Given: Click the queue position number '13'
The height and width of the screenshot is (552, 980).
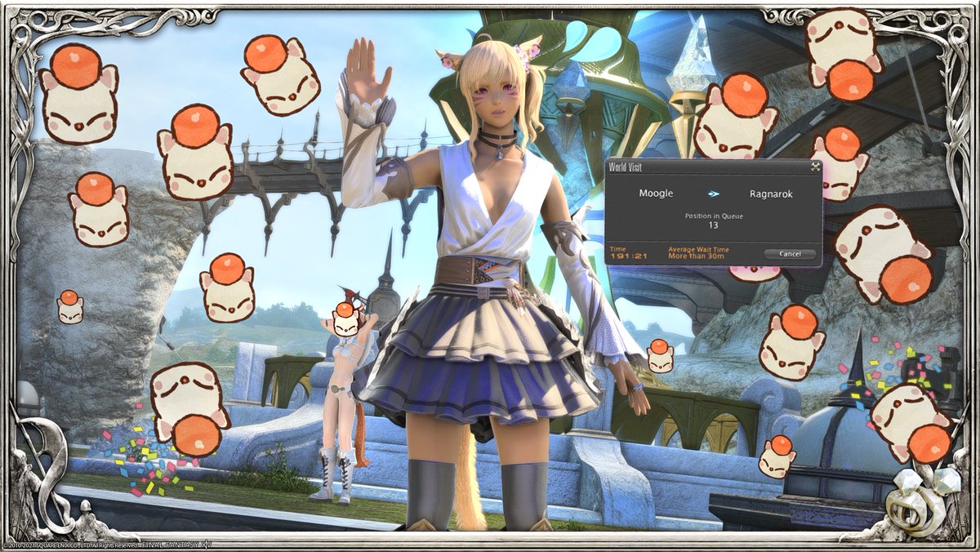Looking at the screenshot, I should coord(713,225).
